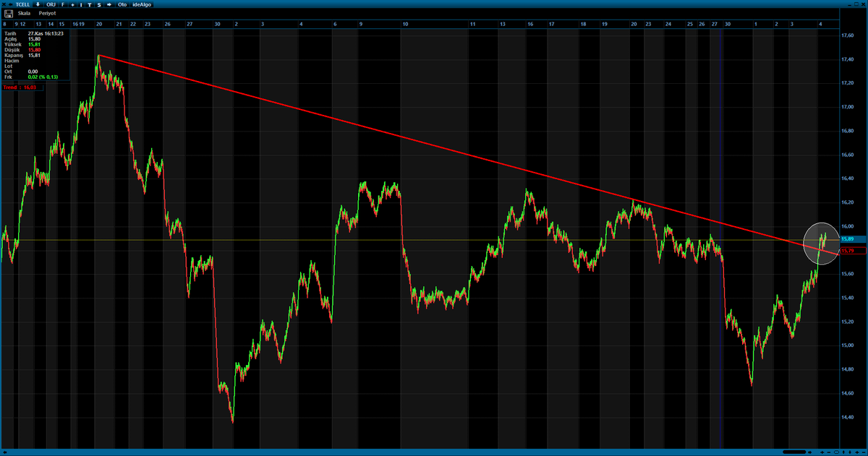Click the date label 10 on the time axis
This screenshot has height=456, width=868.
406,24
